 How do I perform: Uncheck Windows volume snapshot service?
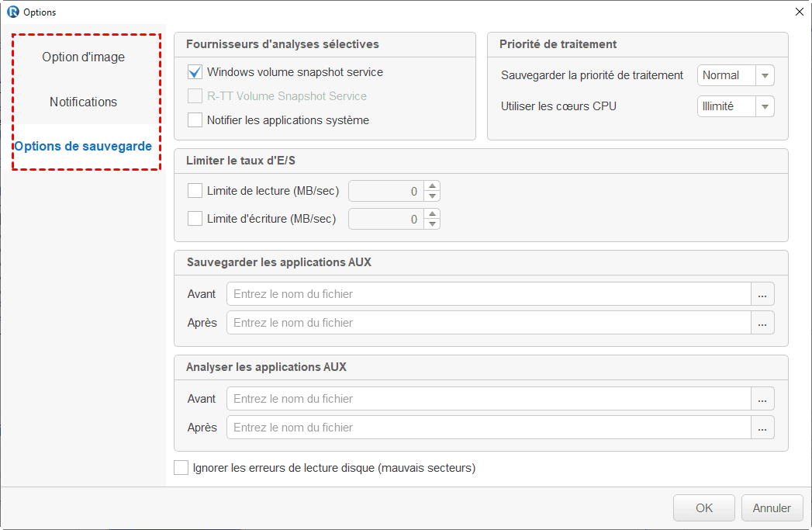pyautogui.click(x=195, y=72)
